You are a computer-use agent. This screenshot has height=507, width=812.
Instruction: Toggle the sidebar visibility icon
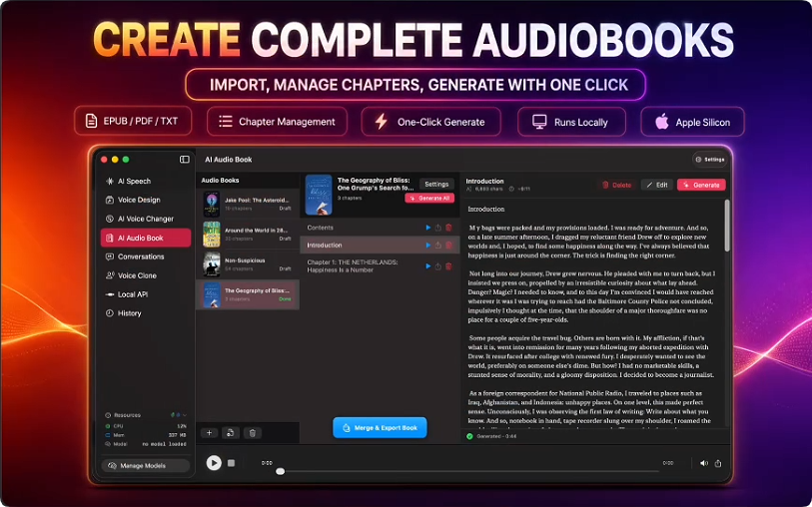[x=185, y=160]
